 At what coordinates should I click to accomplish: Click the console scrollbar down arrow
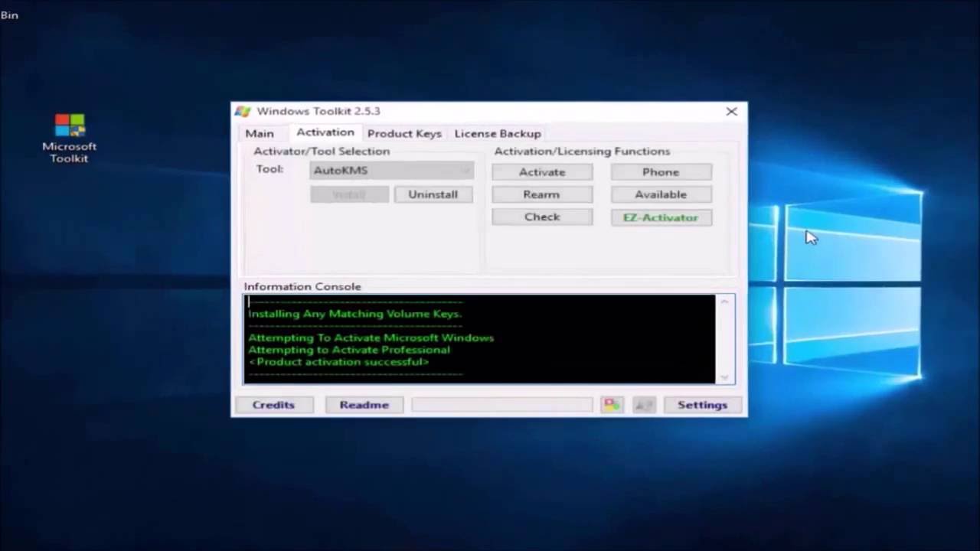[725, 377]
